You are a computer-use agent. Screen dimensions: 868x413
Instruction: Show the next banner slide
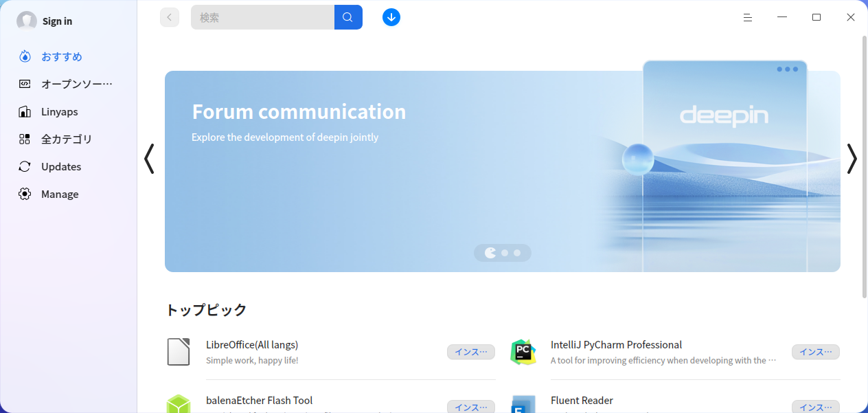[x=852, y=159]
